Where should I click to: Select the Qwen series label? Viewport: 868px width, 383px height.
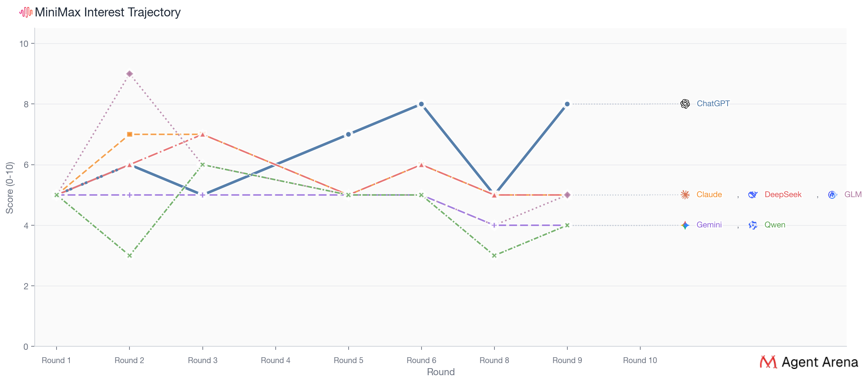(x=774, y=225)
